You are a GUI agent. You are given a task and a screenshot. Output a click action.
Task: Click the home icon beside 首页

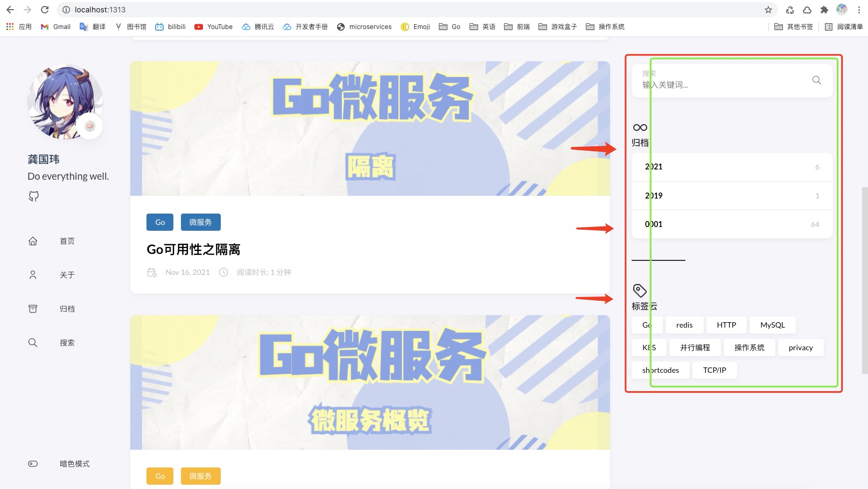(x=33, y=241)
